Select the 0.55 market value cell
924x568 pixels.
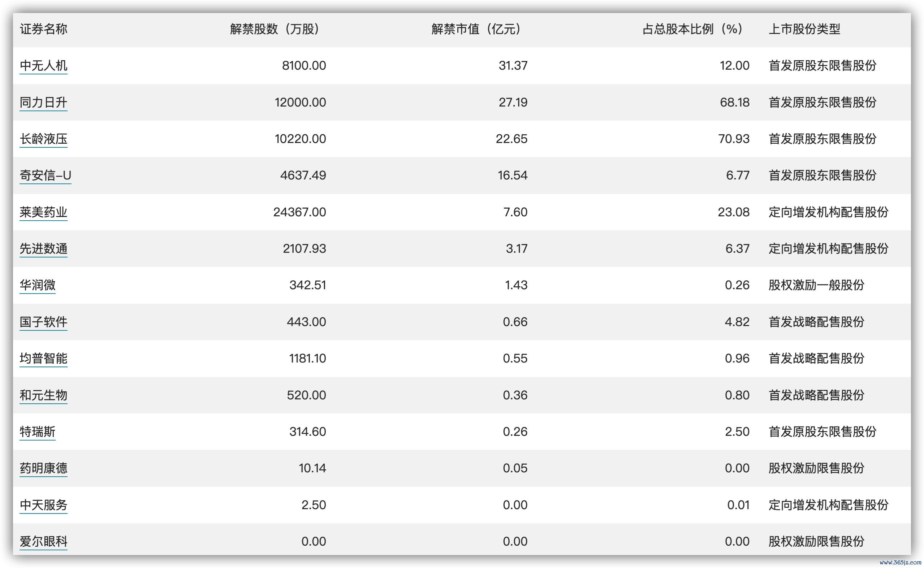[x=515, y=358]
